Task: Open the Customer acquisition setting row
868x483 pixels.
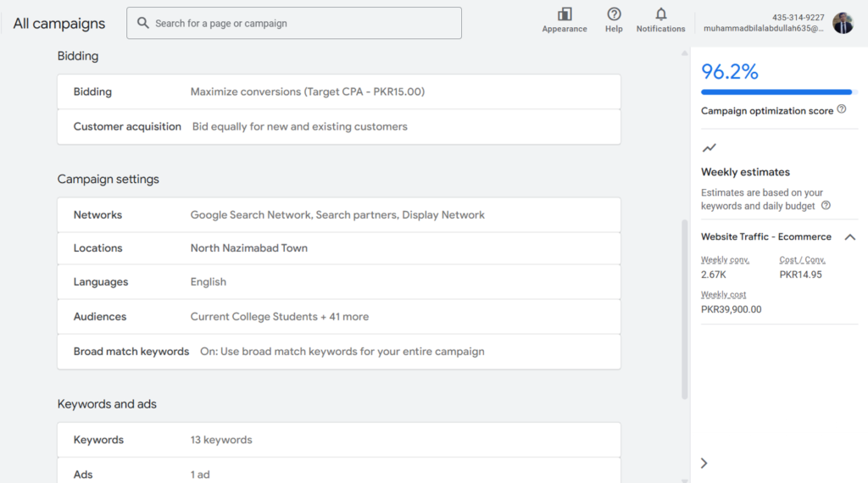Action: [x=339, y=127]
